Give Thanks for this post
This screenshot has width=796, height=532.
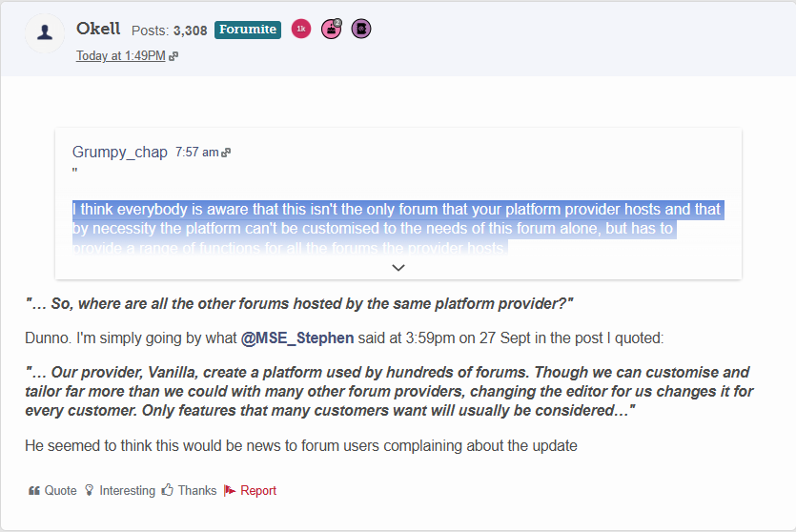(196, 491)
